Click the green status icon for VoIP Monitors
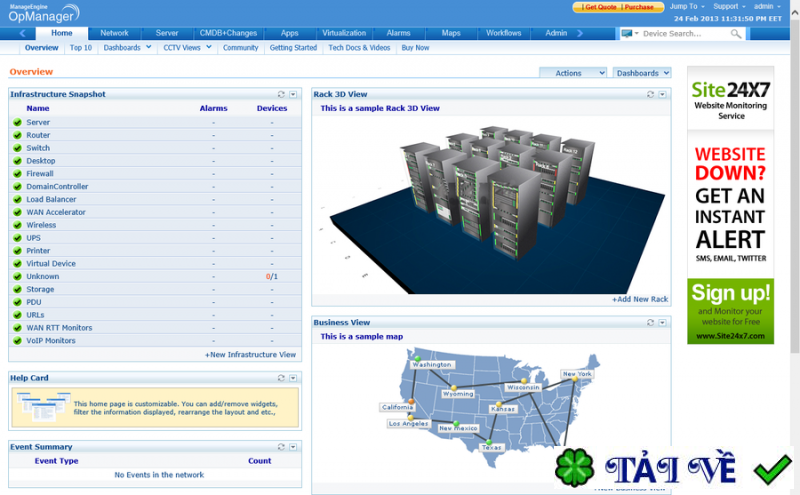This screenshot has height=495, width=800. point(17,340)
